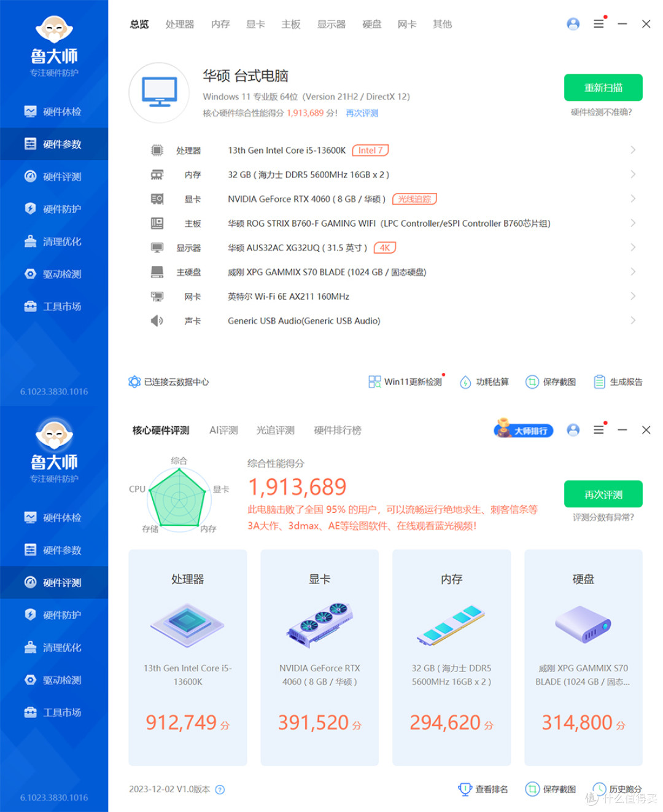Click the 硬盘 score card
Image resolution: width=663 pixels, height=812 pixels.
[x=583, y=657]
